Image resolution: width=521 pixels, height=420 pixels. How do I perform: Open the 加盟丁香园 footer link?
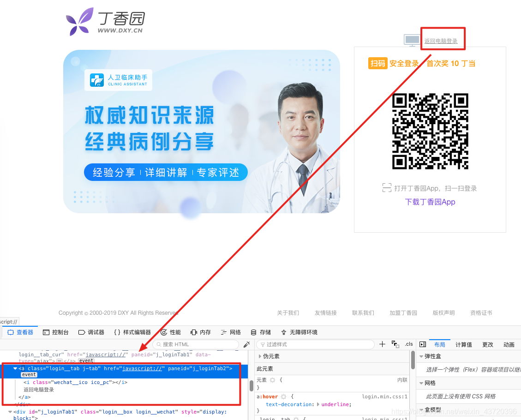403,312
